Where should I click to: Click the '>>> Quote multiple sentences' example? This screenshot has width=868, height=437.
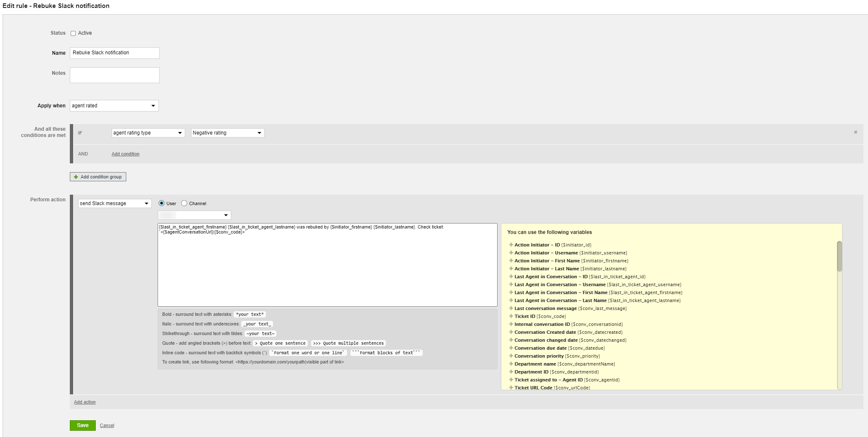tap(348, 343)
